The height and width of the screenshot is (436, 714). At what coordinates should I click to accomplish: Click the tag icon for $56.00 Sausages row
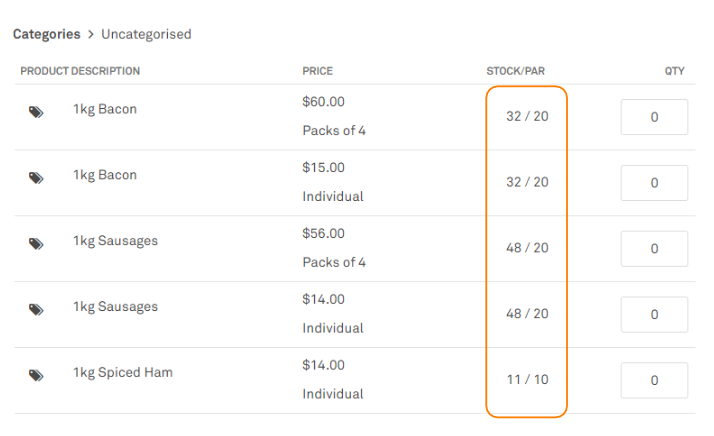tap(36, 244)
